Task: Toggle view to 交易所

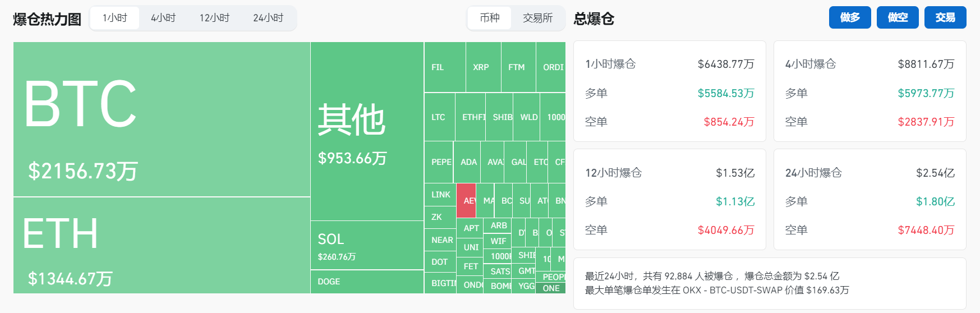Action: [537, 18]
